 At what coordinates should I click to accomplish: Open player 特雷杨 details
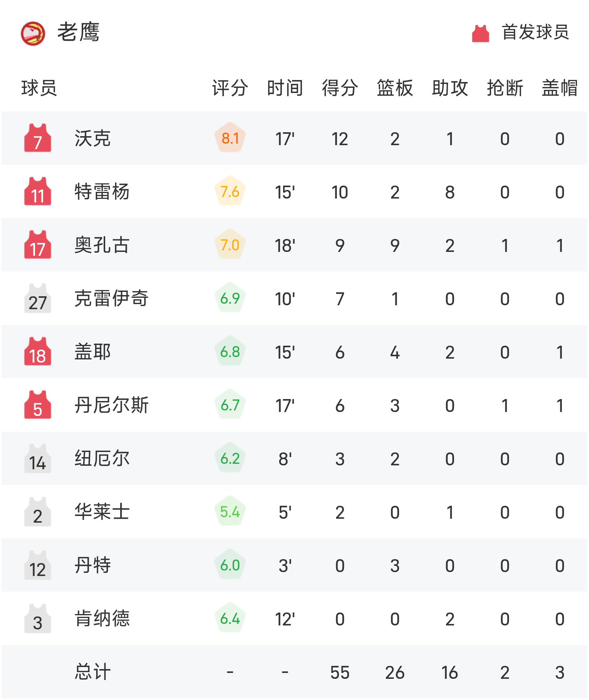click(x=102, y=192)
